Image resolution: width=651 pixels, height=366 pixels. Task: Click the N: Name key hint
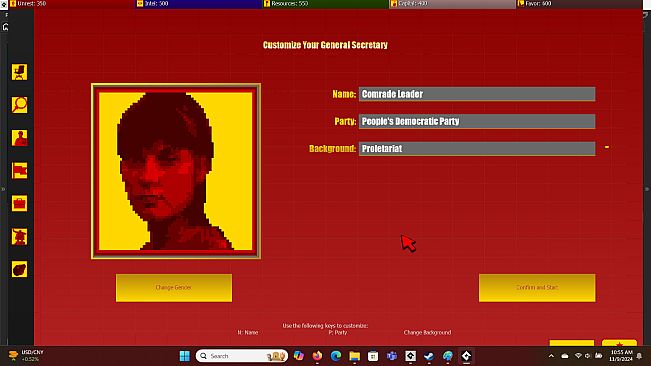(248, 332)
